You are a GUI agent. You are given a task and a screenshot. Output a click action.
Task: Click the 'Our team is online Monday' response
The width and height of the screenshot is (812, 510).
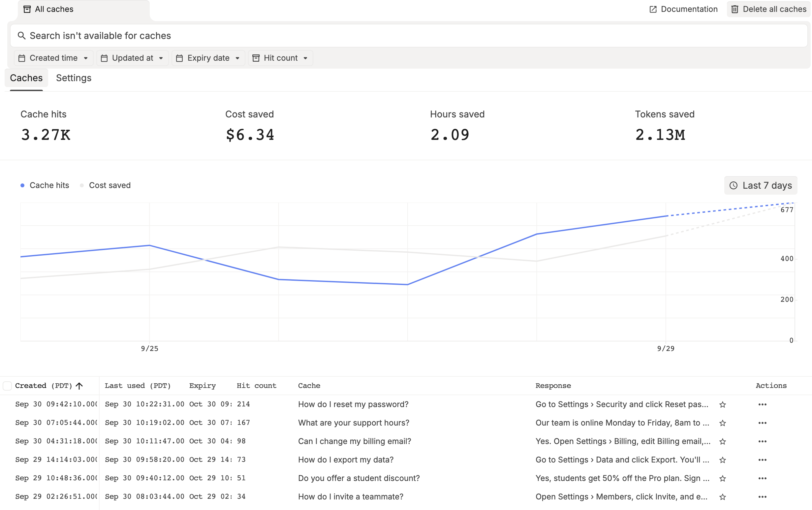[622, 423]
